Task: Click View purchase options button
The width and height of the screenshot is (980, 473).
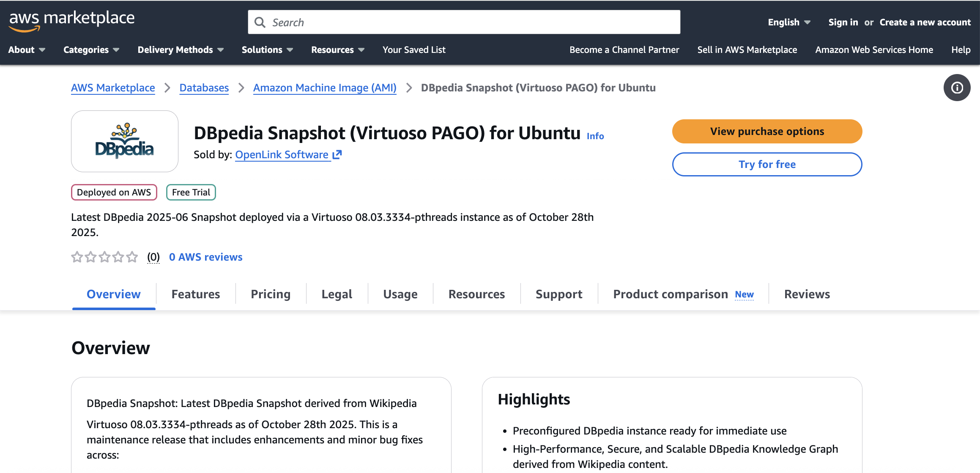Action: tap(767, 132)
